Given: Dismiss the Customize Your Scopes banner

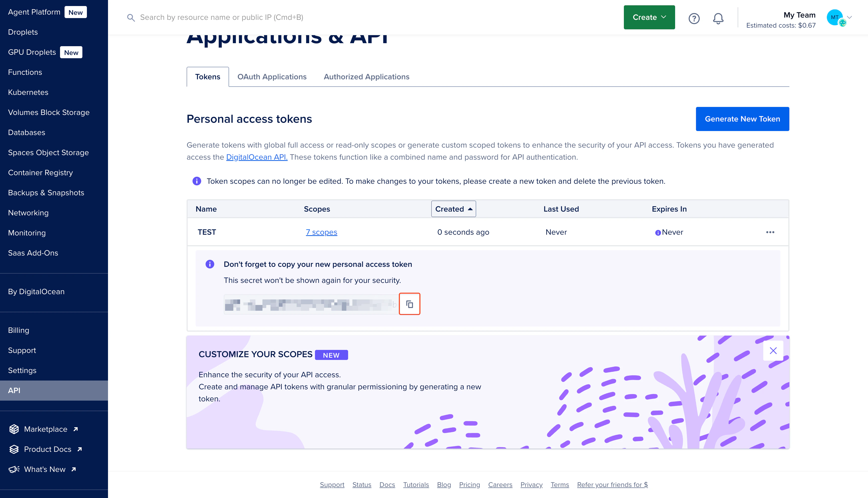Looking at the screenshot, I should point(773,351).
